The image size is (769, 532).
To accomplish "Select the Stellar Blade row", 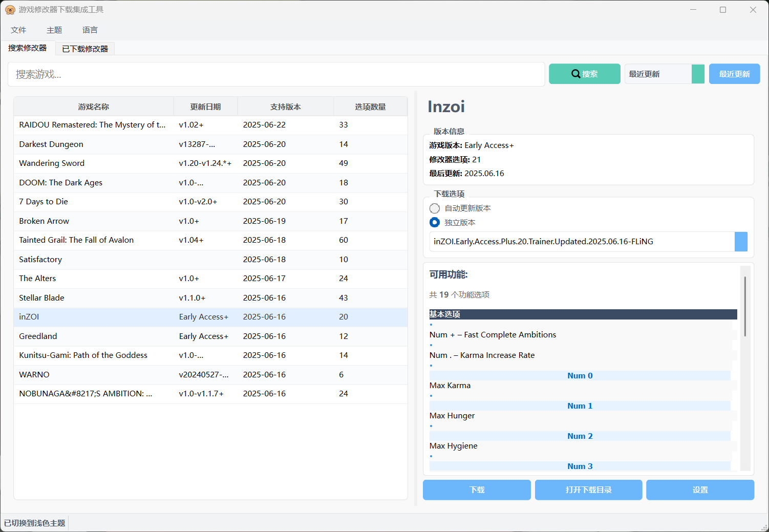I will point(211,298).
